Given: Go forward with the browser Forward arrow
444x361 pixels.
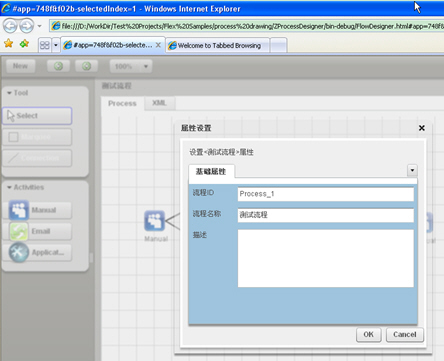Looking at the screenshot, I should tap(27, 26).
